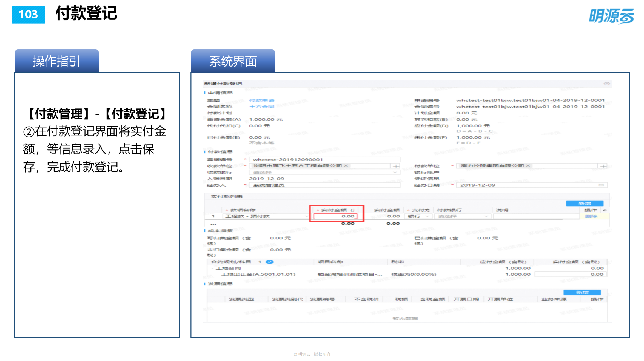Image resolution: width=644 pixels, height=361 pixels.
Task: Open the settings gear on the dialog header
Action: click(607, 84)
